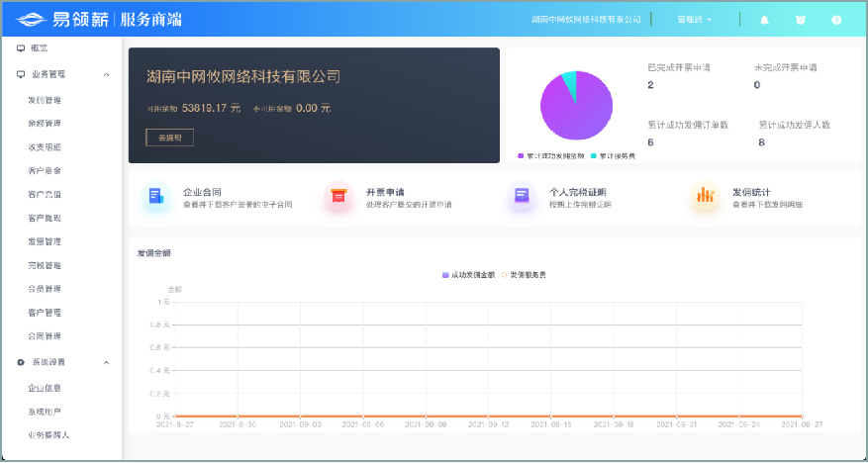The height and width of the screenshot is (463, 868).
Task: Toggle cyan 累计服务费 pie legend
Action: 613,156
